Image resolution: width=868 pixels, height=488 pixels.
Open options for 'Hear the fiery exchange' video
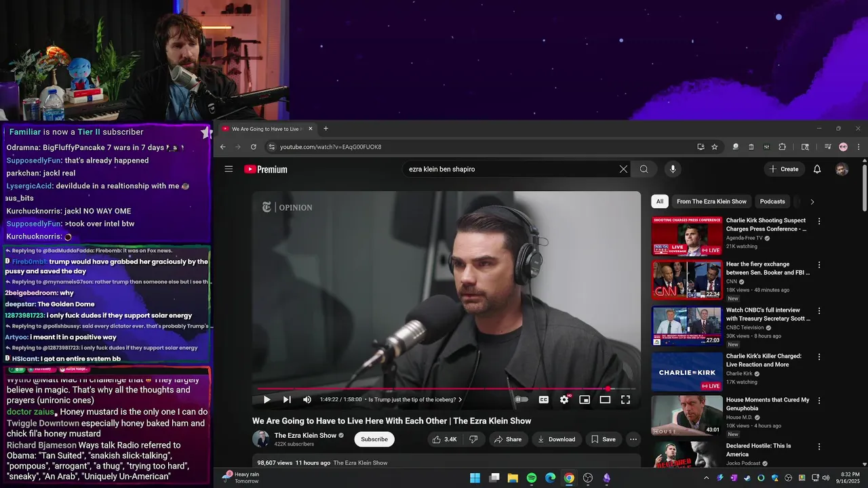tap(819, 265)
